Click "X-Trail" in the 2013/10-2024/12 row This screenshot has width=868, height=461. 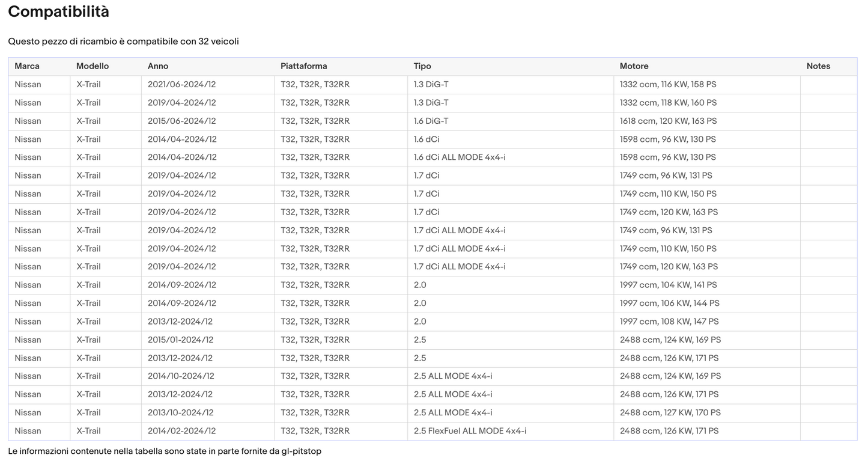click(x=88, y=413)
